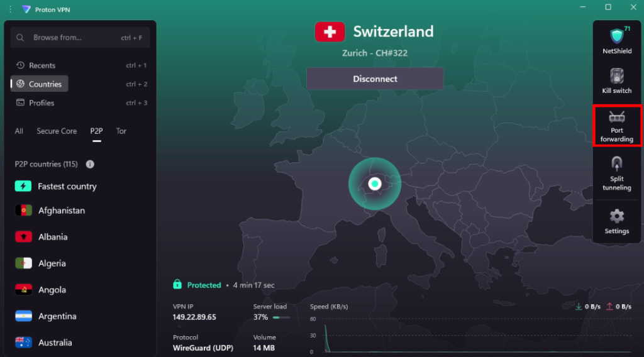Viewport: 644px width, 357px height.
Task: Click the Protected status text
Action: coord(204,285)
